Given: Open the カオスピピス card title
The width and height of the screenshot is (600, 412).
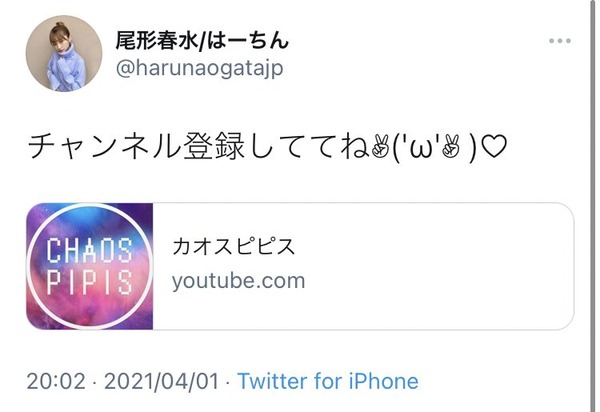Looking at the screenshot, I should pyautogui.click(x=233, y=246).
